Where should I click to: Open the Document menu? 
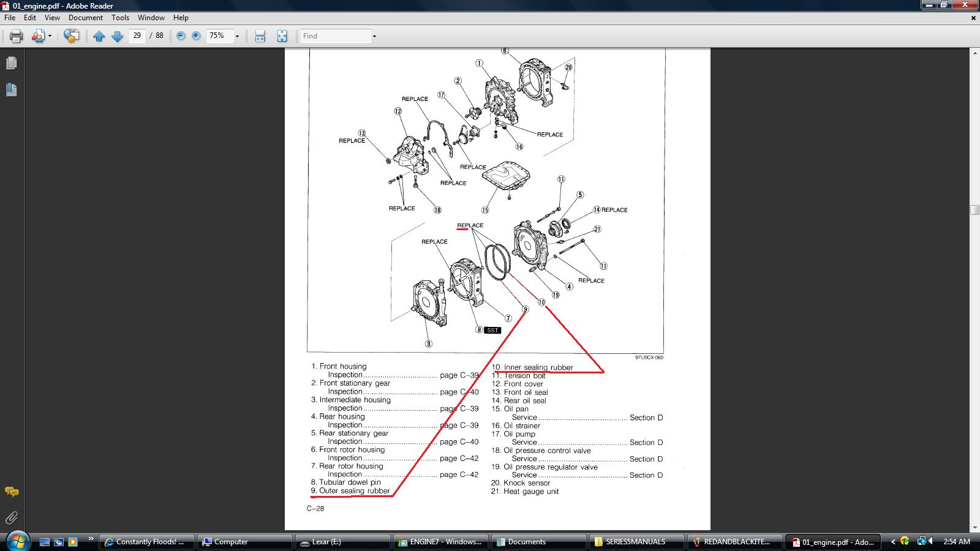pos(85,18)
